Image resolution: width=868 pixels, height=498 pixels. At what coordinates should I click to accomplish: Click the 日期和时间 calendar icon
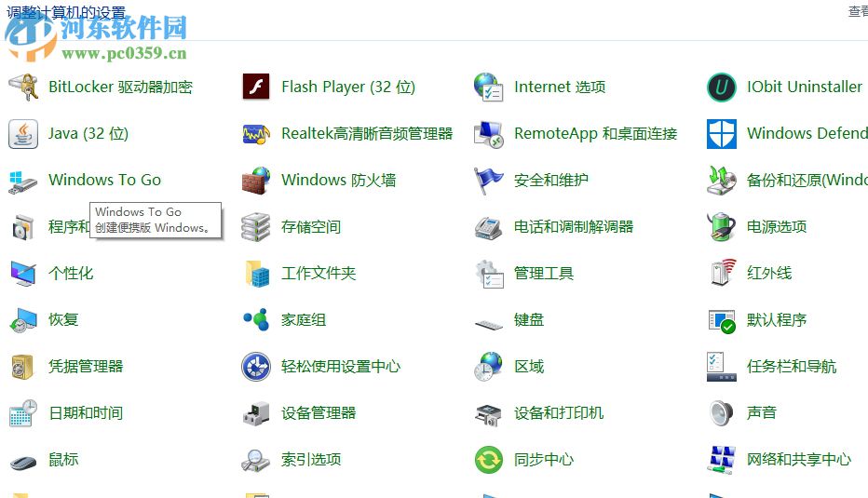[x=23, y=413]
